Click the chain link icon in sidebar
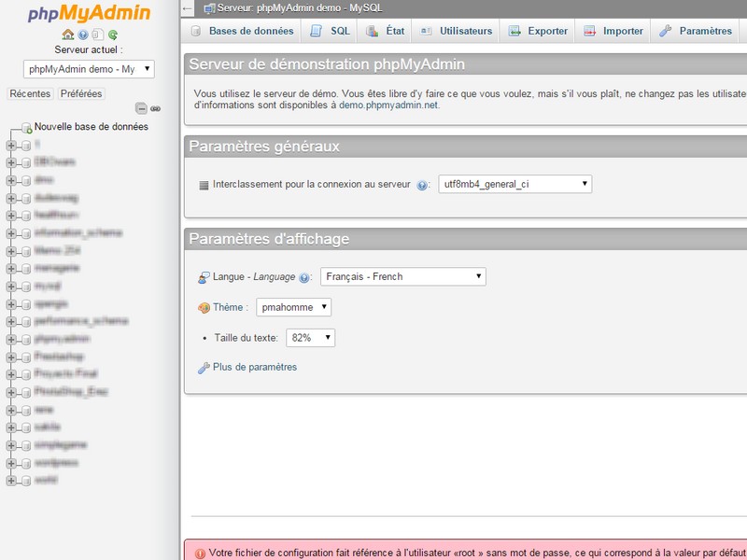Viewport: 747px width, 560px height. tap(155, 108)
